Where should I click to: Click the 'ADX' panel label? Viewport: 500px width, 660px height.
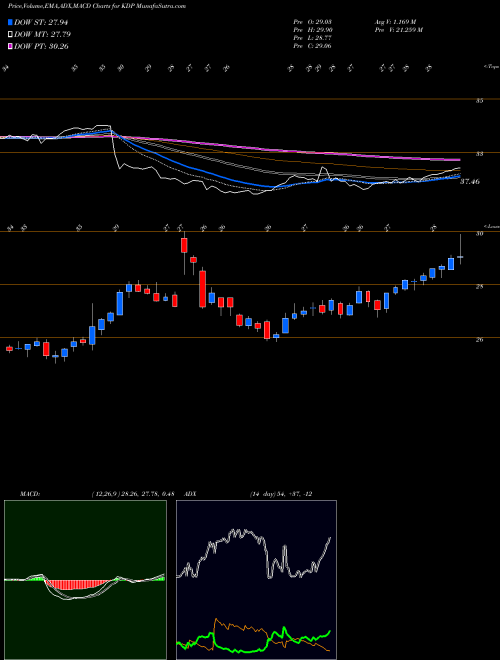191,494
